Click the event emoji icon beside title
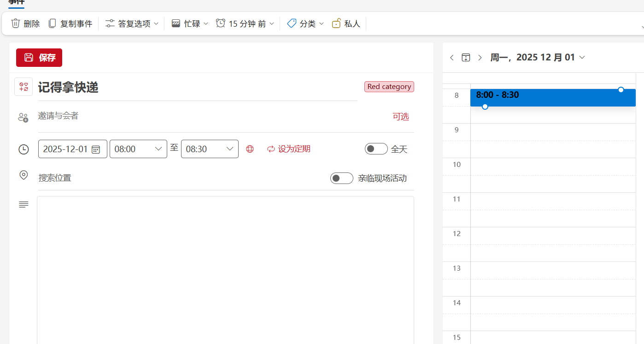The height and width of the screenshot is (344, 644). point(23,87)
